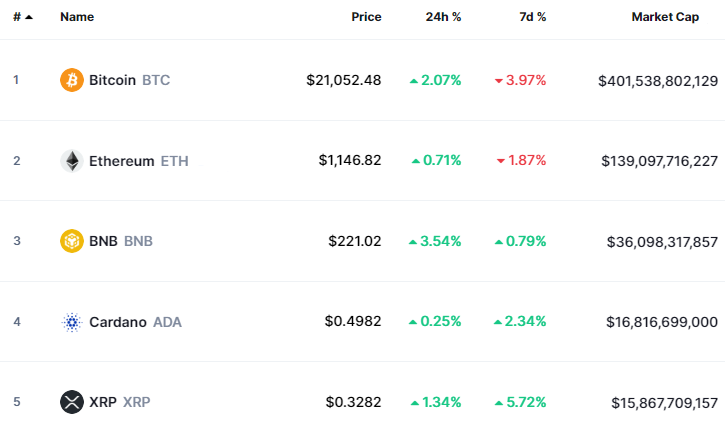Sort by rank using the # arrow
Viewport: 725px width, 429px height.
pyautogui.click(x=22, y=17)
